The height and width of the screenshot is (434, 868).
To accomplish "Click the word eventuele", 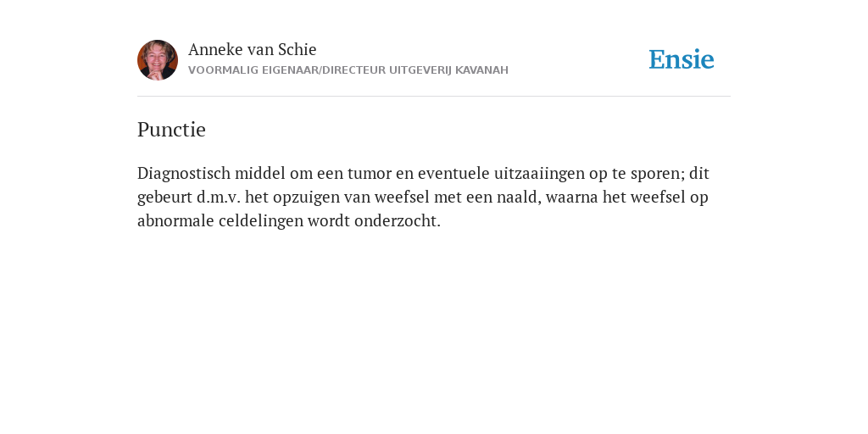I will [453, 173].
